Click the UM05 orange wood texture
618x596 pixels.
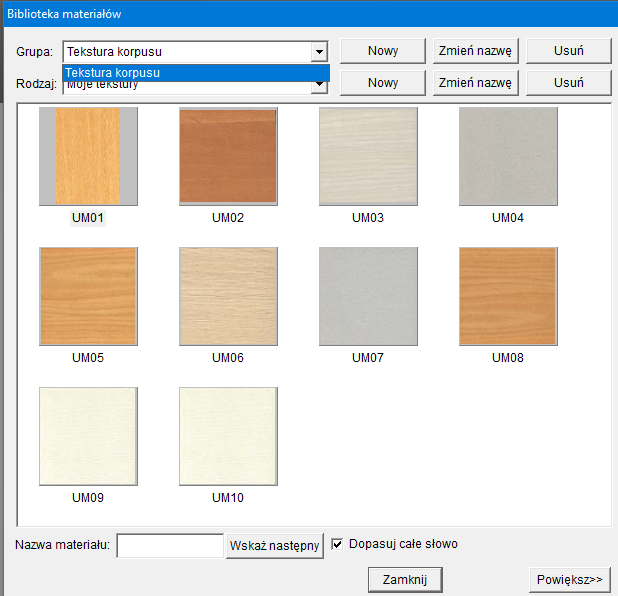tap(88, 296)
